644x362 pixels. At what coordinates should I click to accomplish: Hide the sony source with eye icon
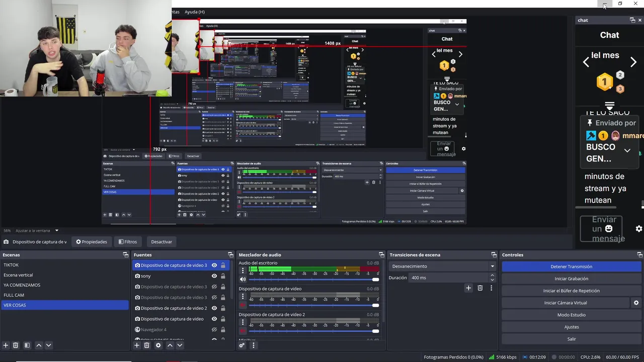click(x=214, y=276)
